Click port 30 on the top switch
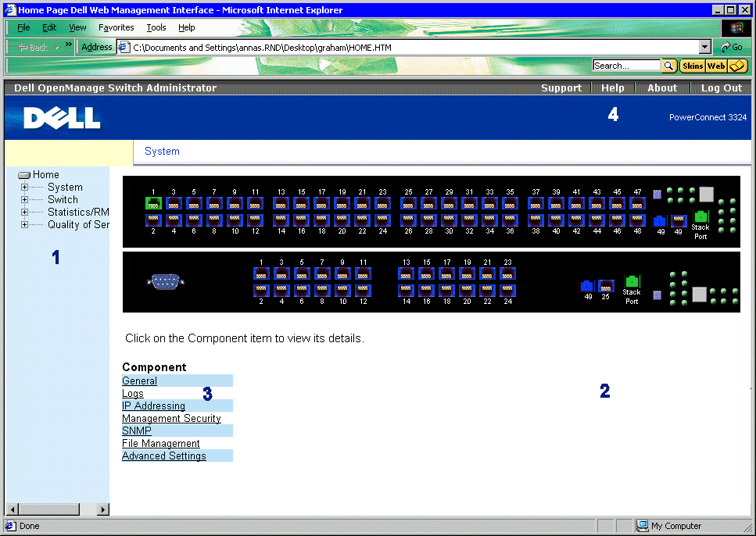Screen dimensions: 756x536 449,220
